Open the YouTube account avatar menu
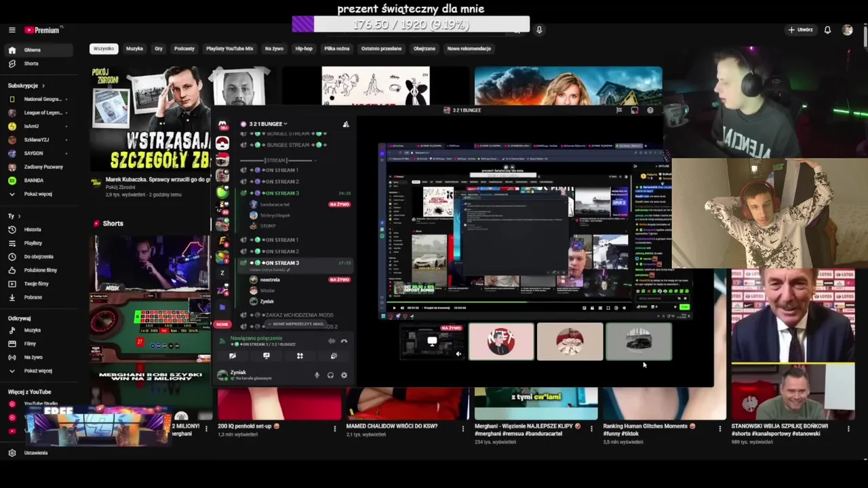The width and height of the screenshot is (868, 488). click(847, 30)
